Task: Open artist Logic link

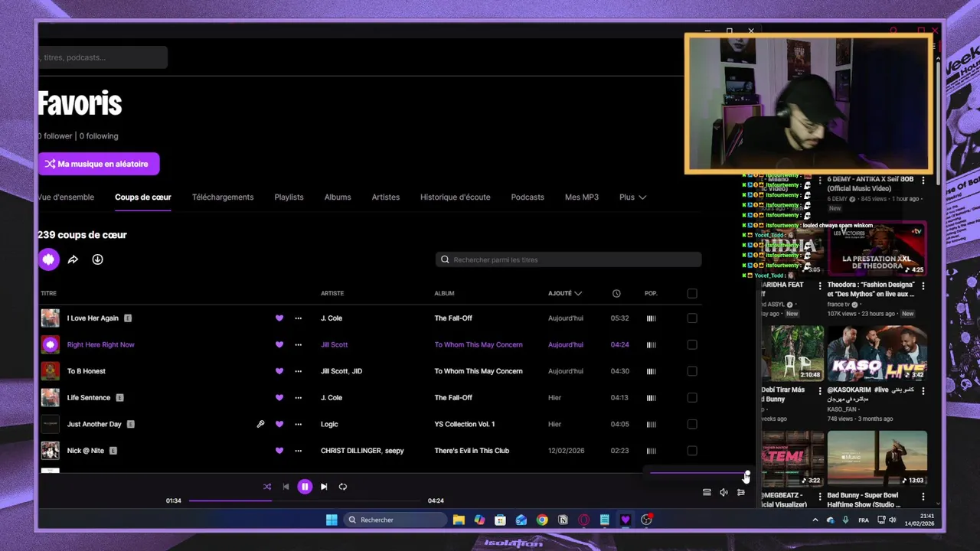Action: [x=329, y=424]
